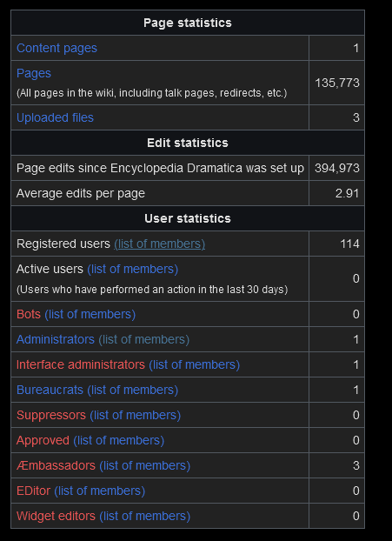This screenshot has height=541, width=392.
Task: View list of members for Interface administrators
Action: pos(195,364)
